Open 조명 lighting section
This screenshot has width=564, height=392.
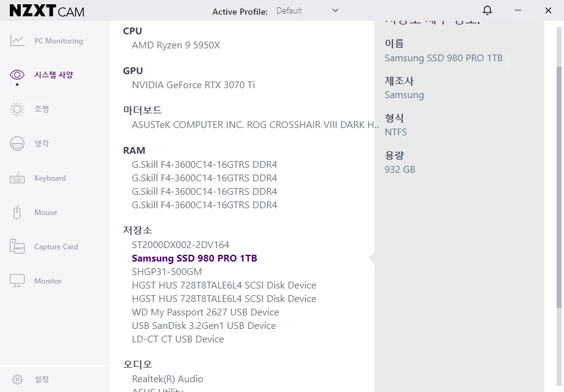pos(41,109)
